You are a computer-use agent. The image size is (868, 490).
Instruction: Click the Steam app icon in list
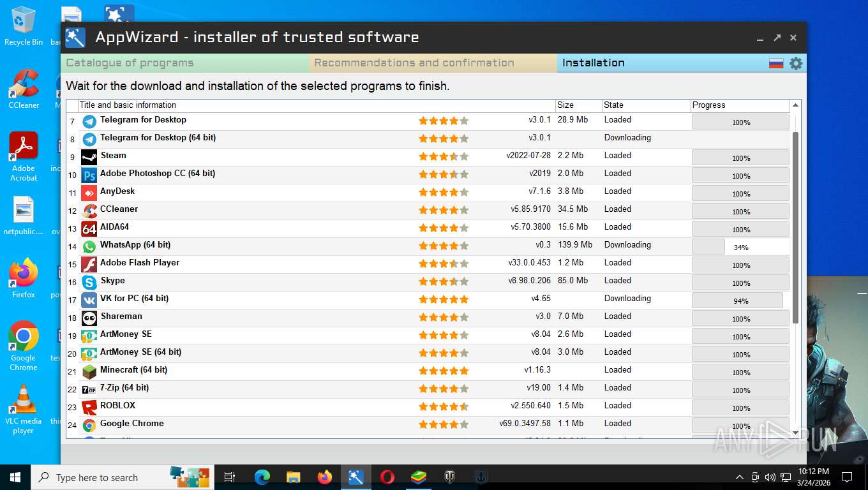click(89, 157)
